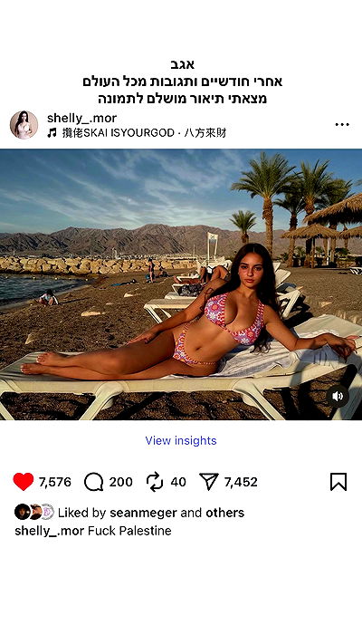Open the 200 comments count
The image size is (362, 644).
[x=120, y=482]
